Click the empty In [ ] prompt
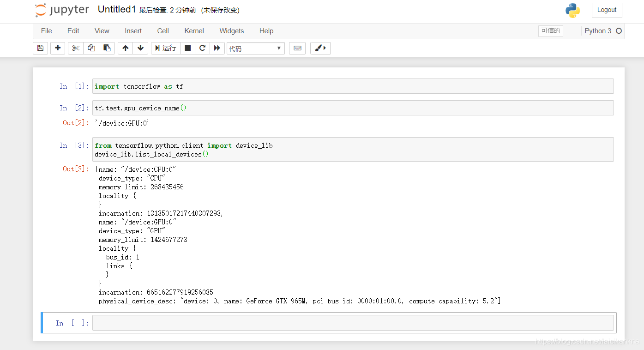644x350 pixels. [72, 323]
